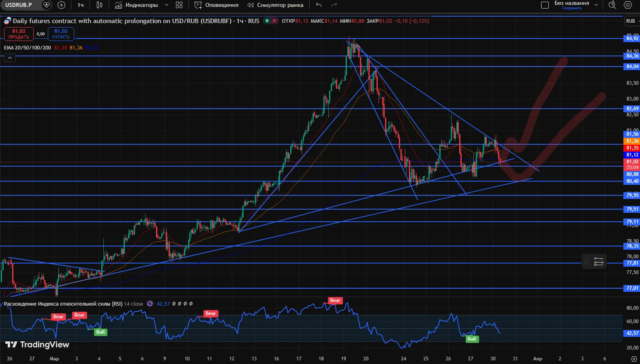Click the diamond-shaped icon beside USDRUB.P

point(47,5)
